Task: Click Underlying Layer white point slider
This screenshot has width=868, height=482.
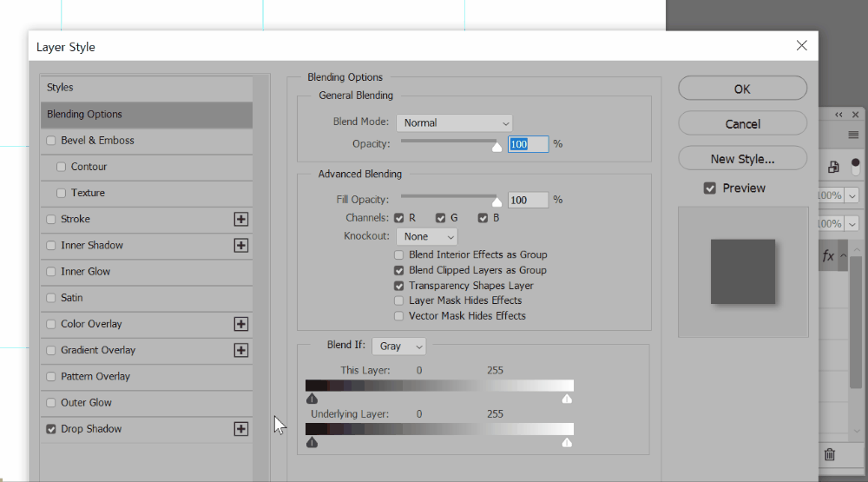Action: point(567,442)
